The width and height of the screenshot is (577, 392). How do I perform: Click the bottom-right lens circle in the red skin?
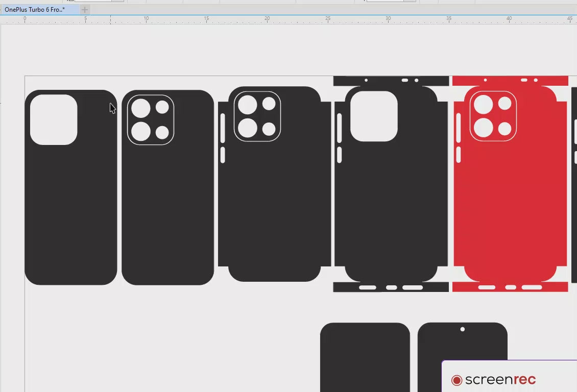[x=504, y=129]
